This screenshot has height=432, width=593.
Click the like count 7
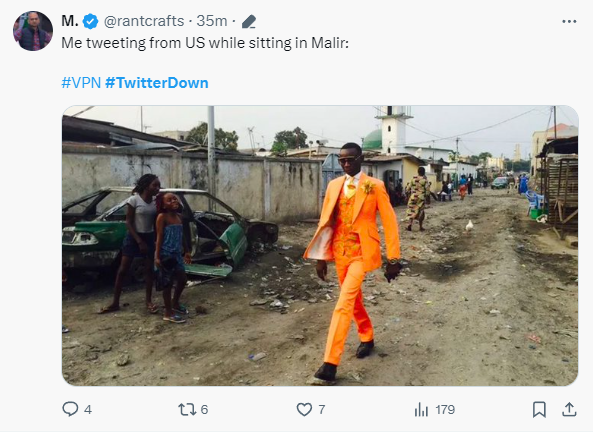321,410
